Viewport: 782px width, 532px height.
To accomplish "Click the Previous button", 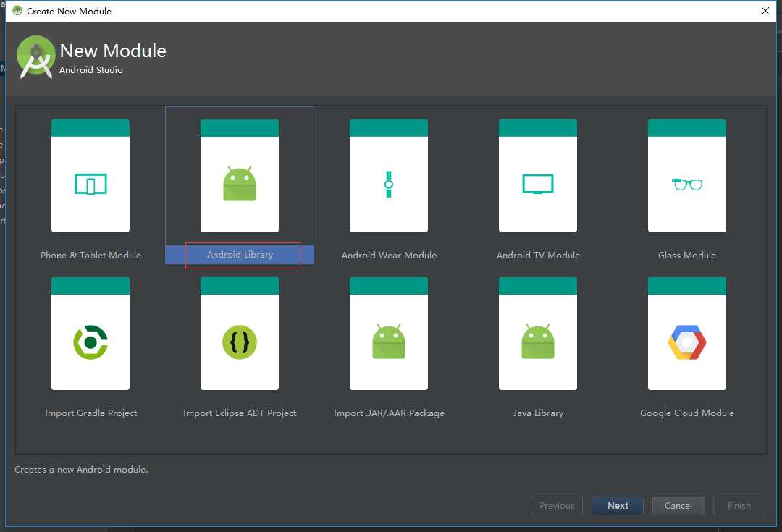I will tap(557, 505).
